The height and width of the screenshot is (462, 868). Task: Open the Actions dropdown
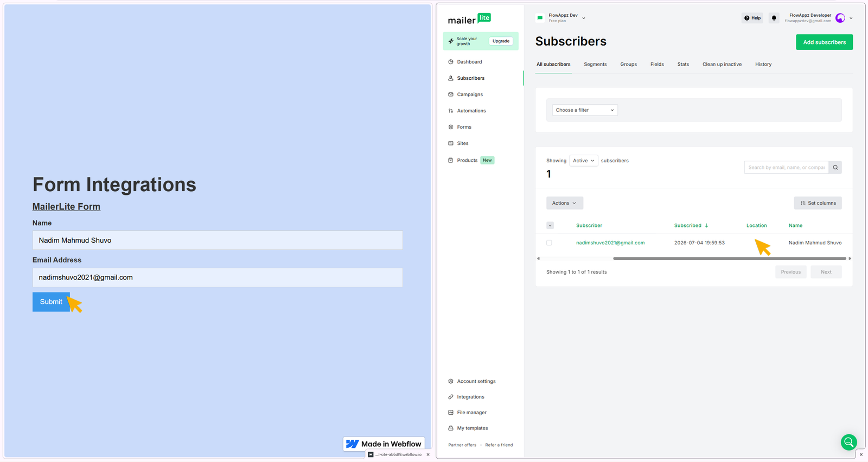click(565, 203)
